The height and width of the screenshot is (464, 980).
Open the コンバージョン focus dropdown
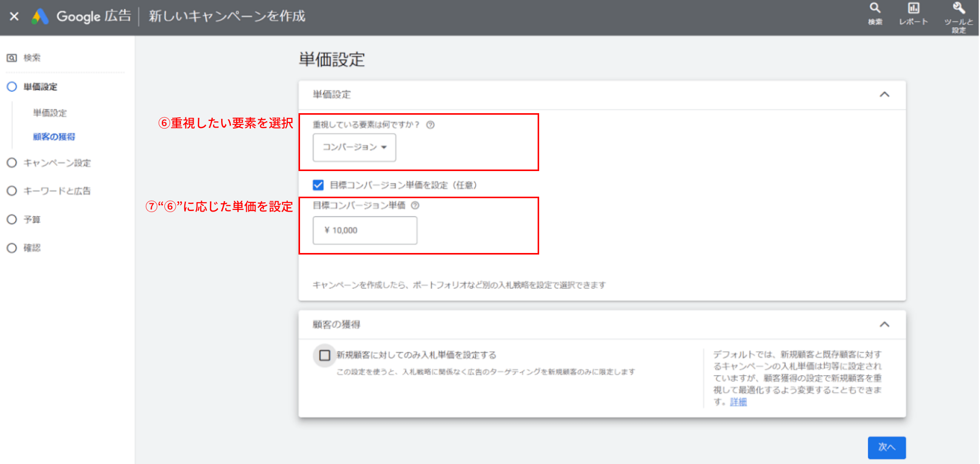point(354,147)
